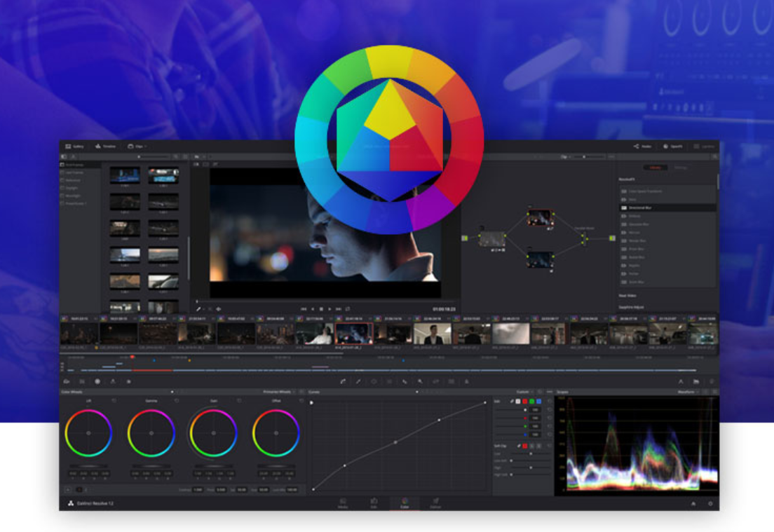Click the node graph green output connector

point(612,238)
